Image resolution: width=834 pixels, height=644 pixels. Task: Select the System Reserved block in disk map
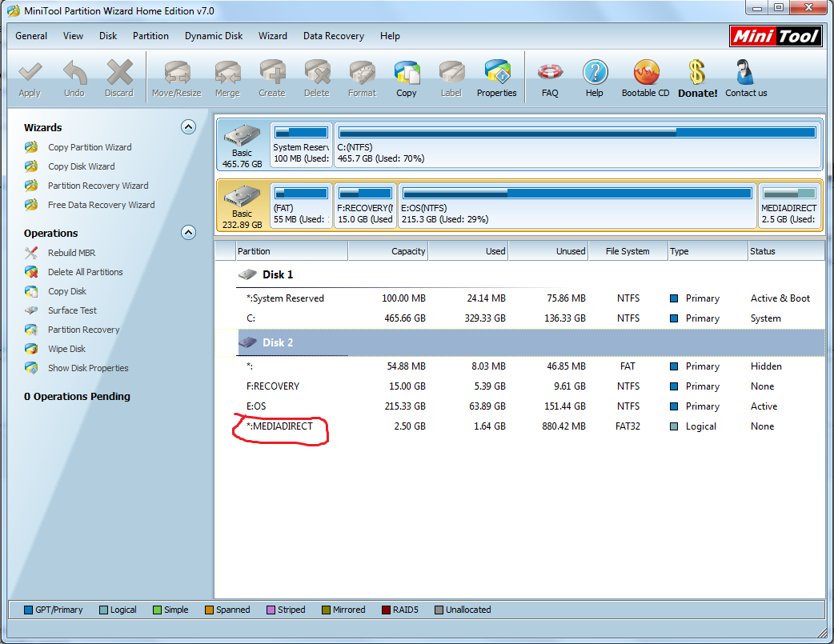pos(302,145)
